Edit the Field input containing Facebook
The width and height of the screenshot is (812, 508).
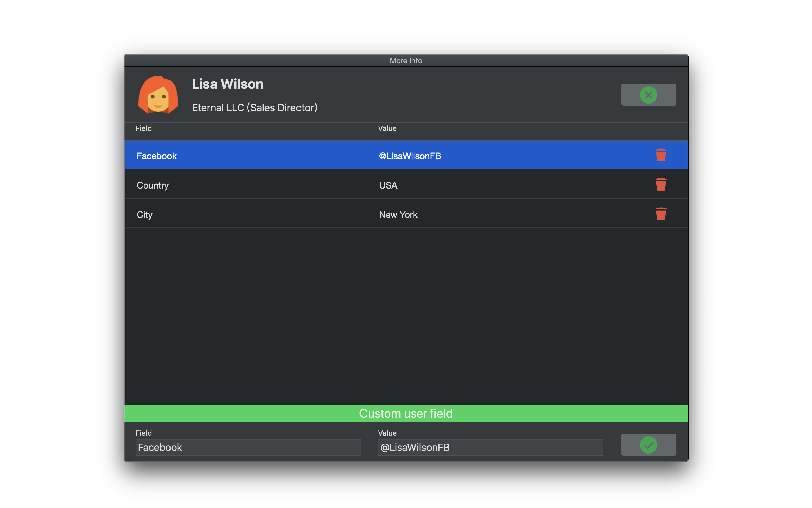(248, 447)
